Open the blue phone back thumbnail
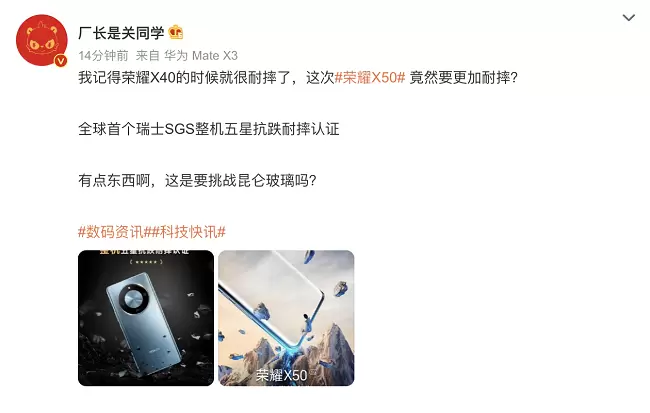This screenshot has width=650, height=413. tap(146, 318)
